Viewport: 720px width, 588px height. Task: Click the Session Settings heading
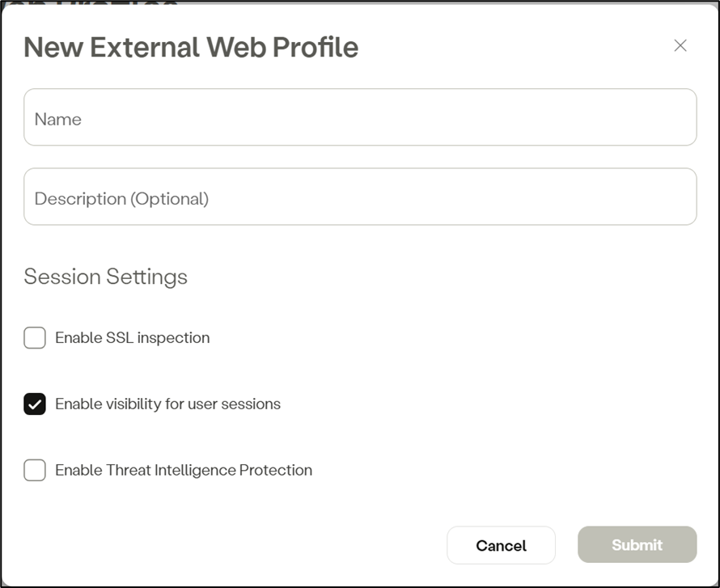[x=106, y=277]
